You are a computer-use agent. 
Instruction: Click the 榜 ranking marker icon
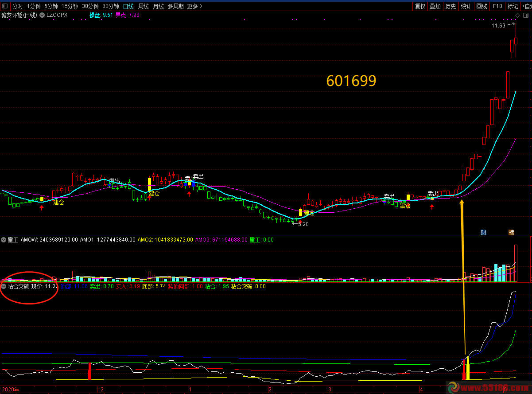click(511, 232)
